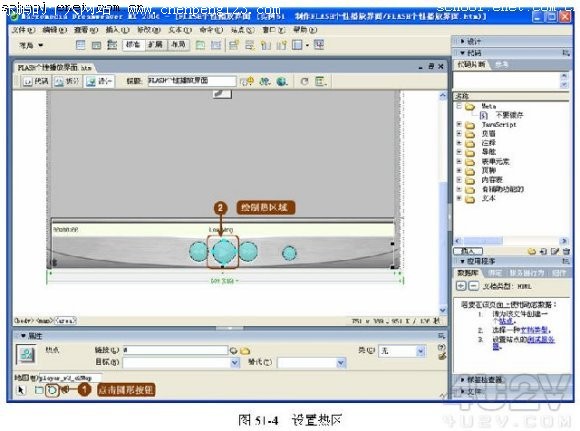The image size is (580, 431).
Task: Switch to 拆分 view
Action: click(x=67, y=81)
